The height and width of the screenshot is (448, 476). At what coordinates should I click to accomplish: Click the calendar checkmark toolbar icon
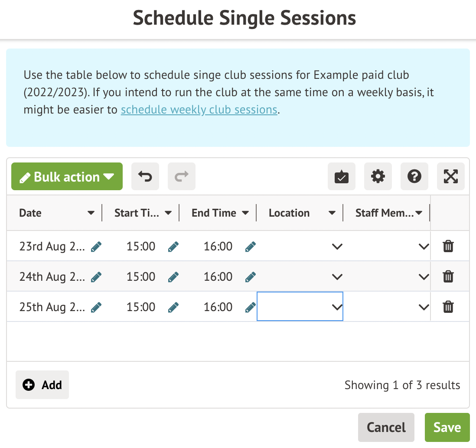342,176
